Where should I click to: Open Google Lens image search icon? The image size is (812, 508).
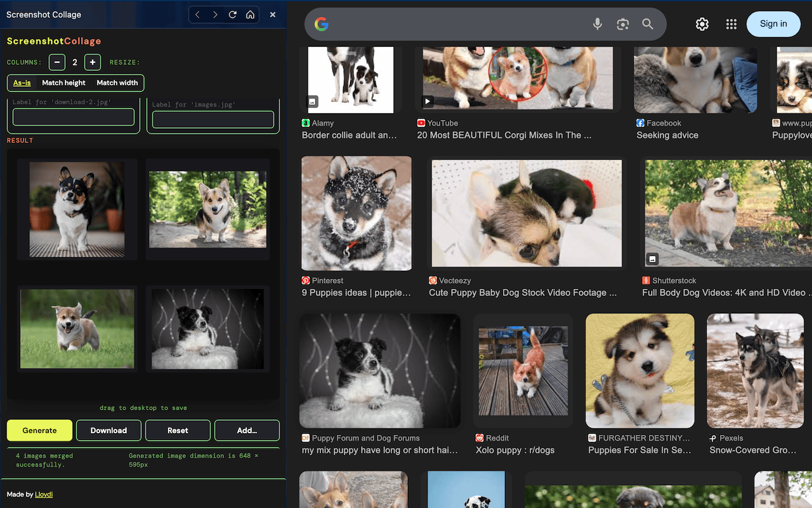tap(623, 24)
